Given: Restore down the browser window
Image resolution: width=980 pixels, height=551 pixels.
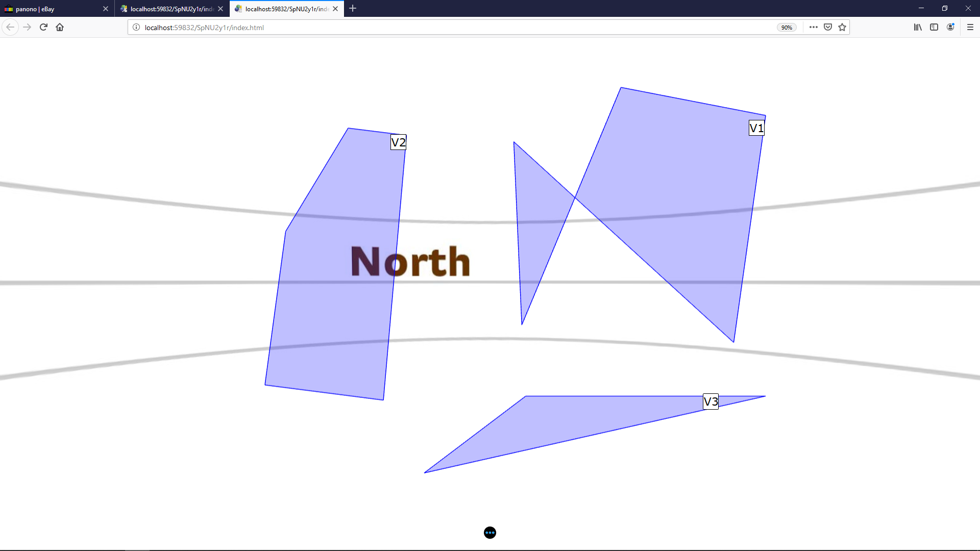Looking at the screenshot, I should point(945,8).
